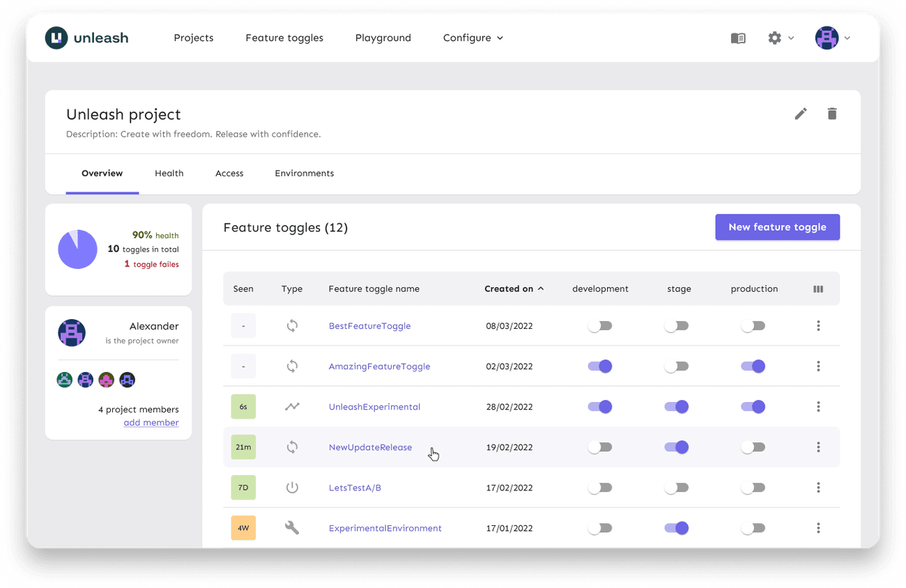Viewport: 906px width, 588px height.
Task: Open column visibility icon in table header
Action: pos(818,289)
